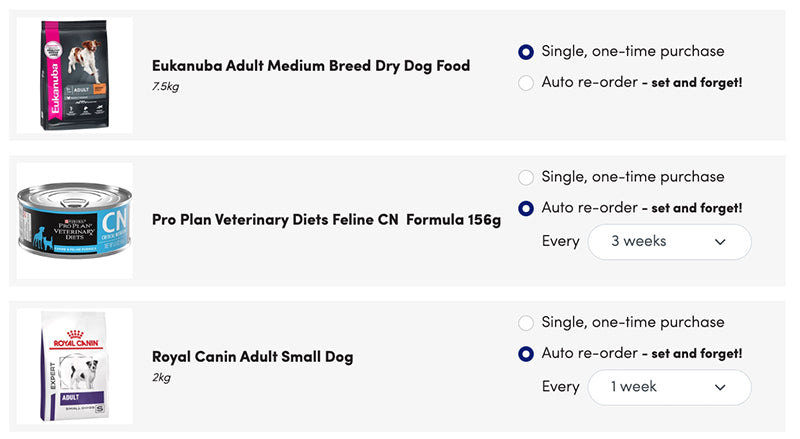Click the Eukanuba dog food bag image
Image resolution: width=800 pixels, height=439 pixels.
coord(75,75)
